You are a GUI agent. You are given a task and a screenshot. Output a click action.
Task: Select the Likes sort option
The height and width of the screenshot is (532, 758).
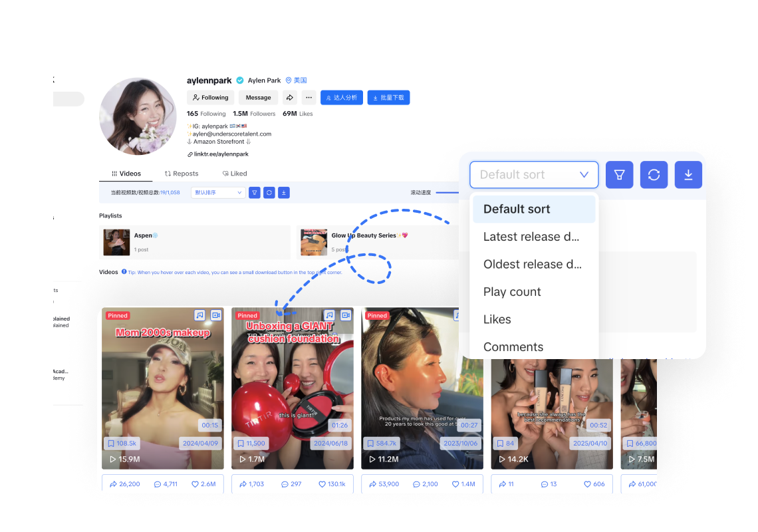coord(497,319)
